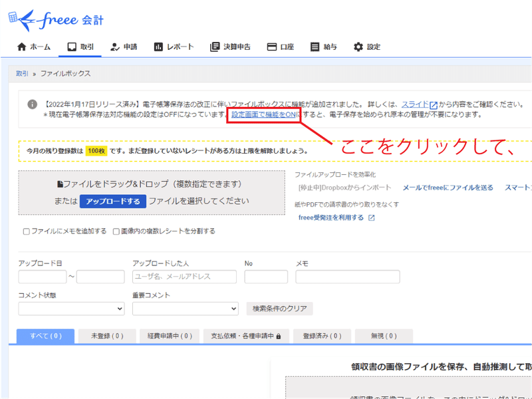The height and width of the screenshot is (399, 532).
Task: Open the 給与 menu
Action: coord(323,47)
